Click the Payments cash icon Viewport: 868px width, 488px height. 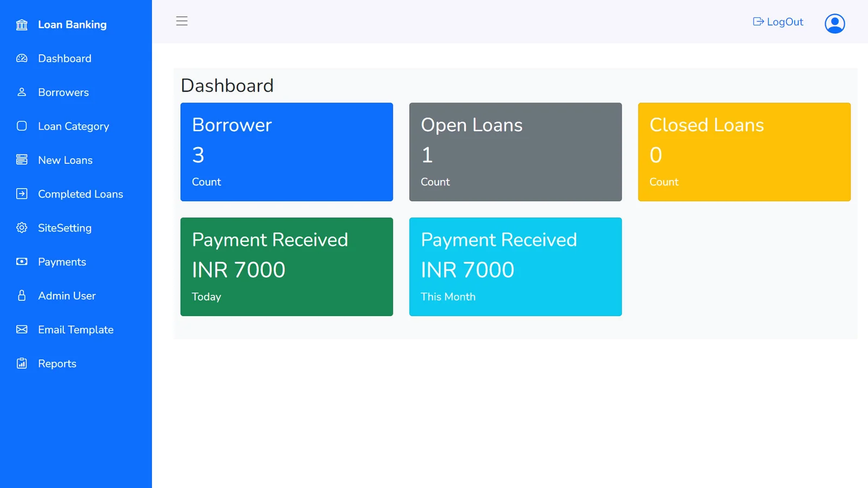[22, 261]
